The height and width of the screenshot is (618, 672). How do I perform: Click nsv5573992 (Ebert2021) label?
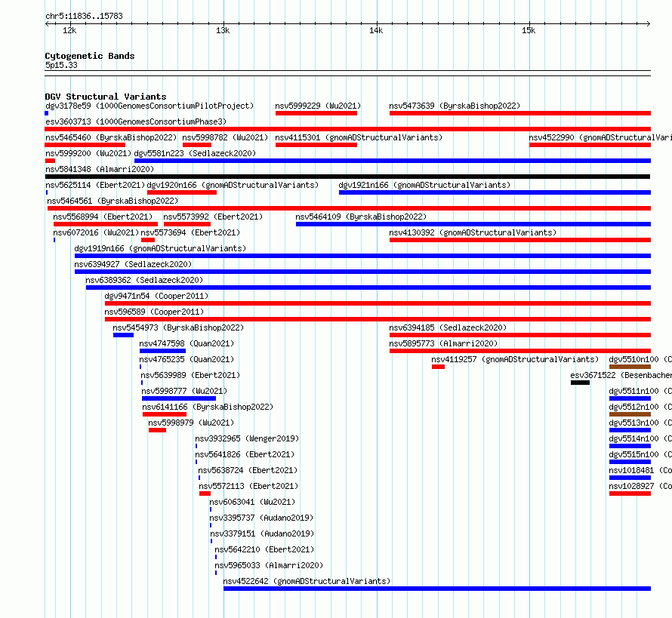213,217
